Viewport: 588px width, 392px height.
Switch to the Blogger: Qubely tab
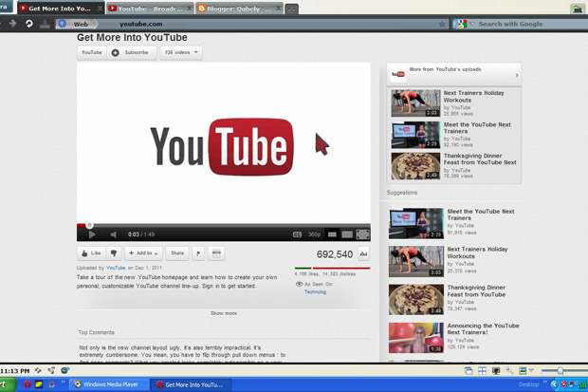[239, 9]
